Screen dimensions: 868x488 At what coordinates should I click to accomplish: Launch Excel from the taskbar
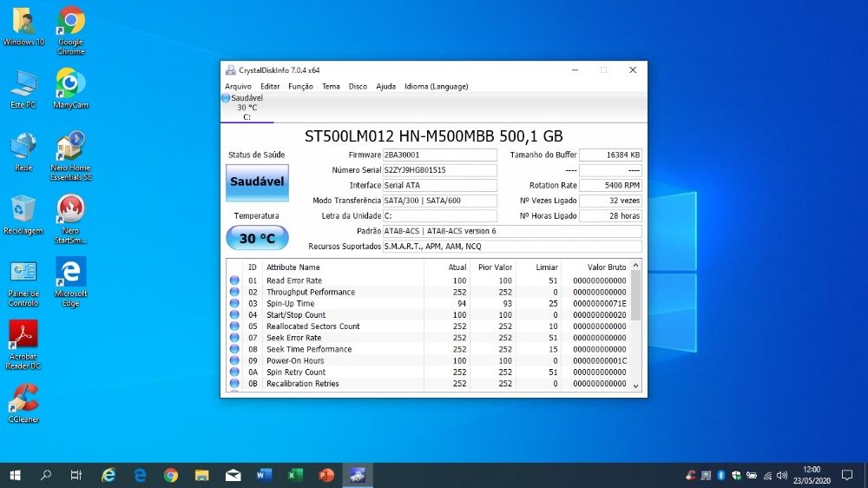[x=295, y=475]
